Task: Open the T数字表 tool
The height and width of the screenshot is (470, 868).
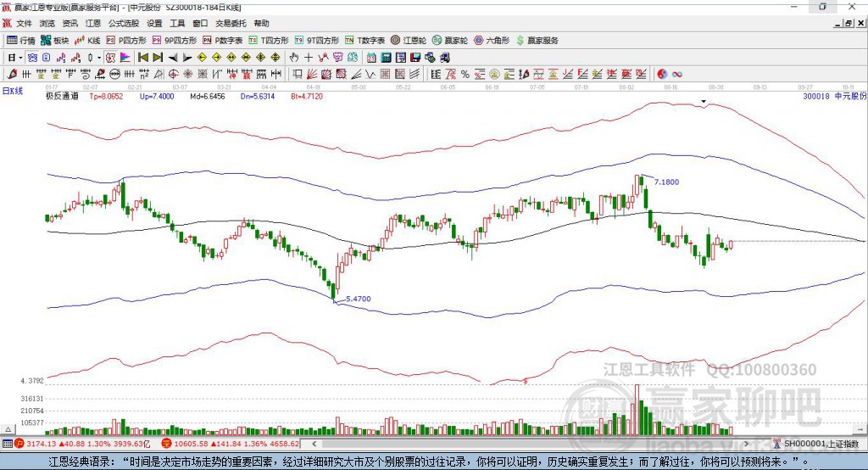Action: pos(364,41)
